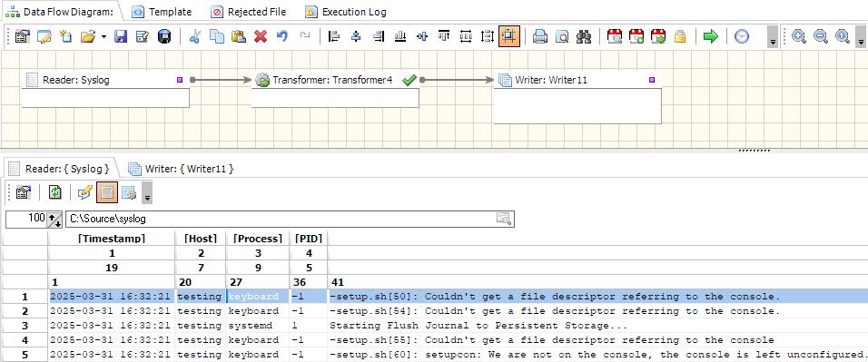The height and width of the screenshot is (362, 868).
Task: Paste using the clipboard icon
Action: point(239,36)
